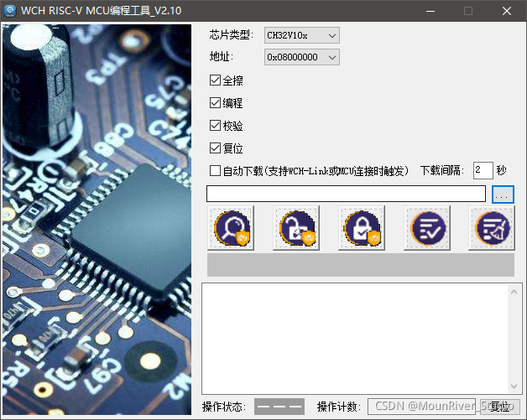The image size is (527, 420).
Task: Toggle the 复位 checkbox
Action: 215,148
